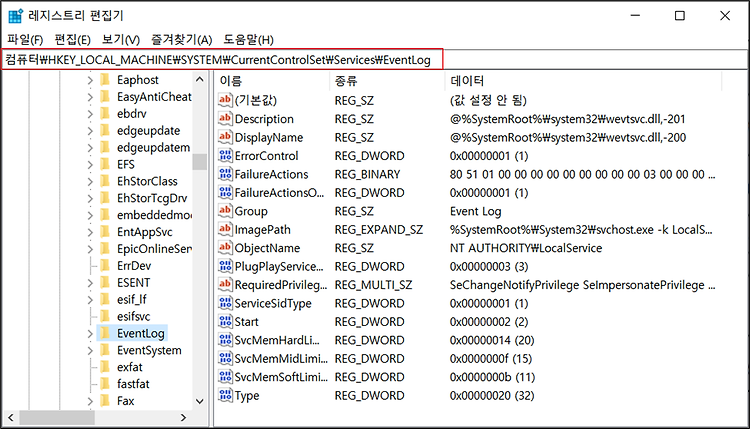This screenshot has height=429, width=750.
Task: Select the EventLog folder icon
Action: (x=105, y=333)
